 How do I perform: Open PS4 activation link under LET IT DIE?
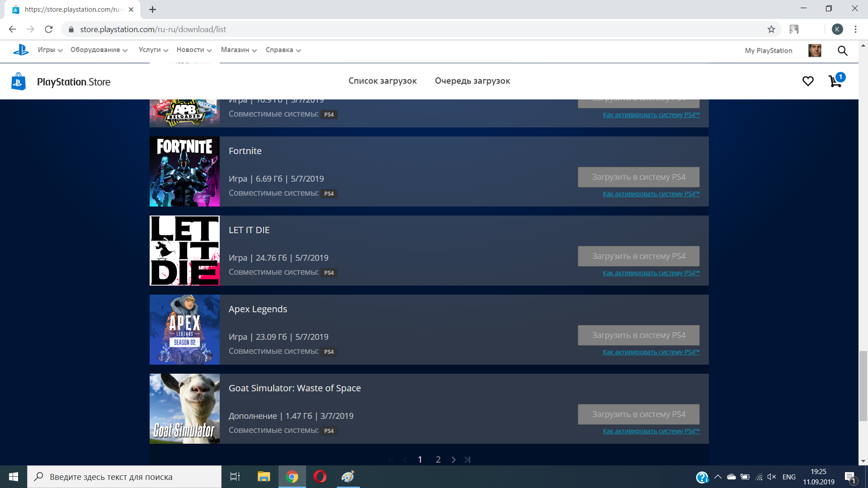pyautogui.click(x=651, y=273)
